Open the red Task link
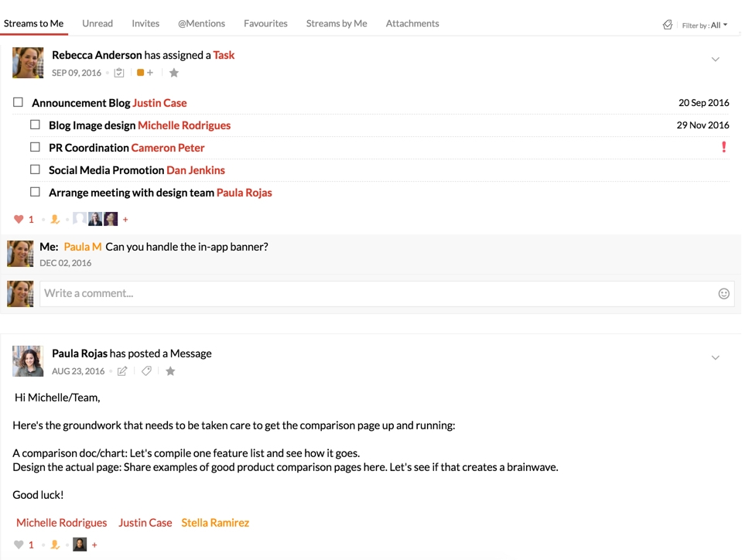 [224, 55]
